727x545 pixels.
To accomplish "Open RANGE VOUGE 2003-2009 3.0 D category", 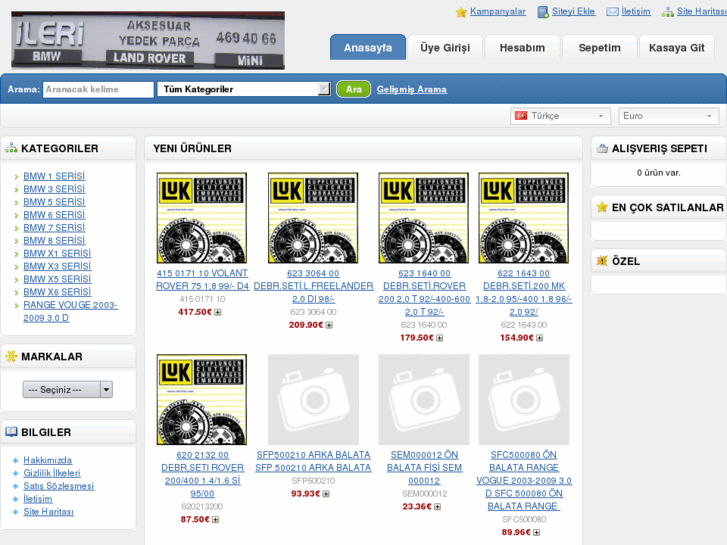I will tap(70, 312).
